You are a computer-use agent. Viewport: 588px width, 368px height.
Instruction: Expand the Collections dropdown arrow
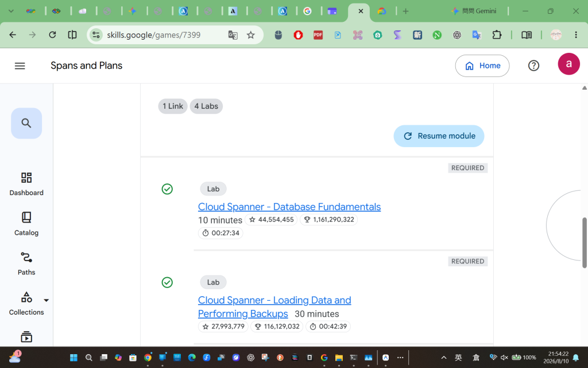click(x=46, y=300)
